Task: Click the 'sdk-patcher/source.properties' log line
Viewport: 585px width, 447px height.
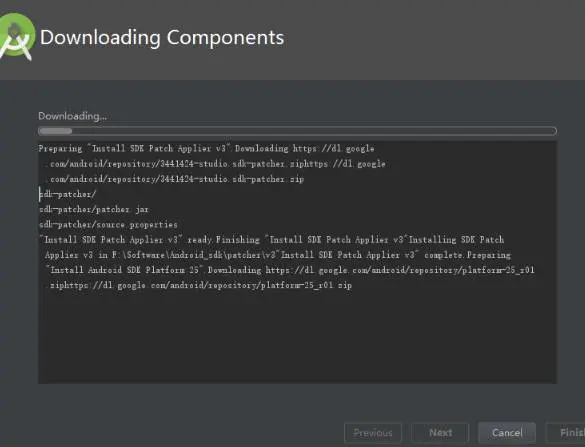Action: (108, 225)
